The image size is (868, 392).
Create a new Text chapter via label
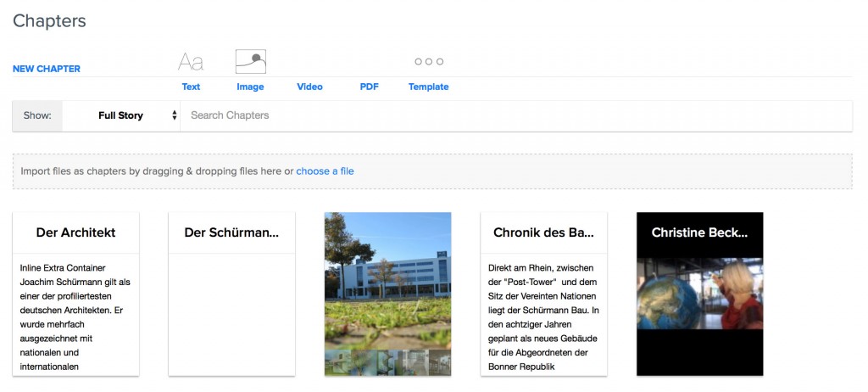(191, 87)
